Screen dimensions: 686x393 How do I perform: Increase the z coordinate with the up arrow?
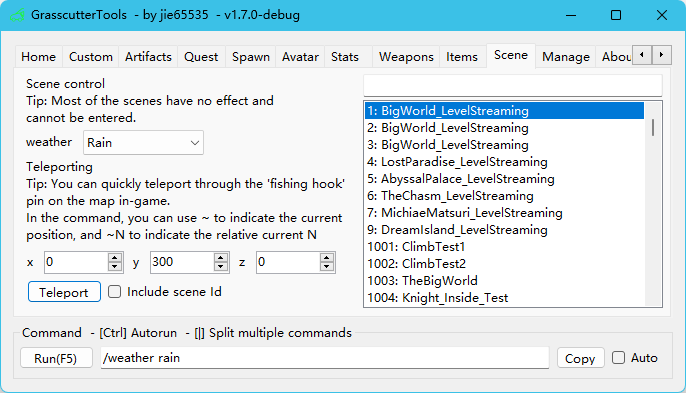326,258
